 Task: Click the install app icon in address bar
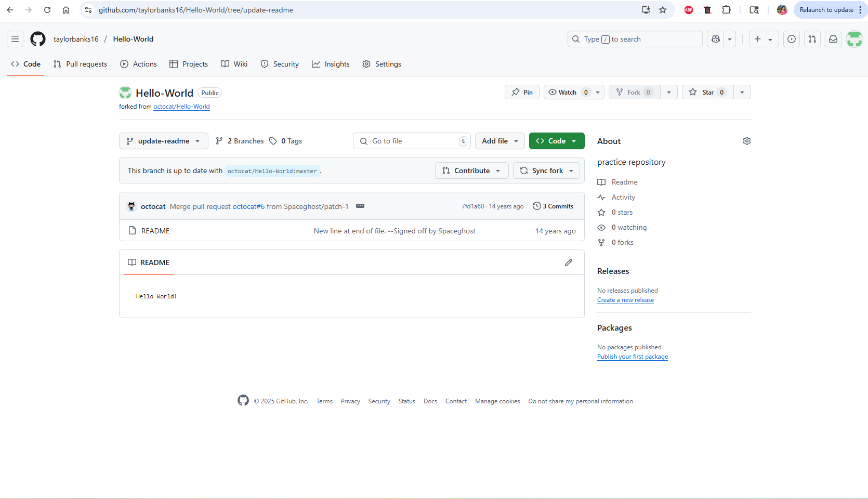(x=646, y=10)
